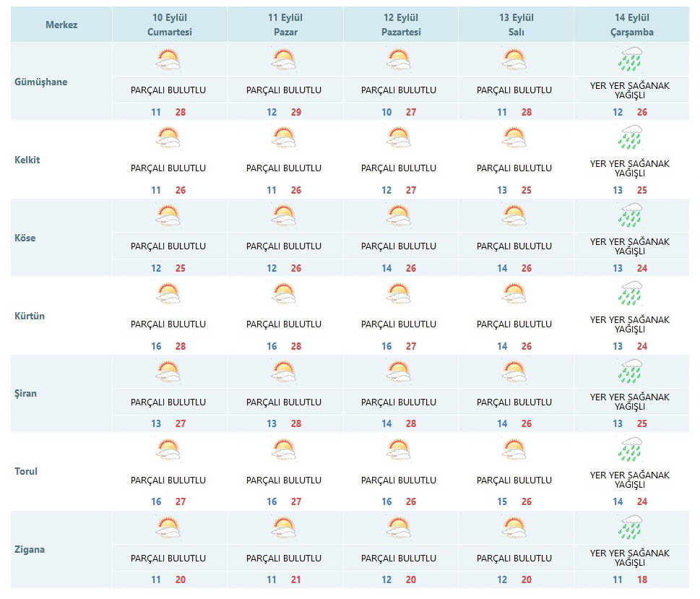Click Zigana's rain icon for 14 Eylül Çarşamba
Viewport: 700px width, 599px height.
click(x=630, y=527)
